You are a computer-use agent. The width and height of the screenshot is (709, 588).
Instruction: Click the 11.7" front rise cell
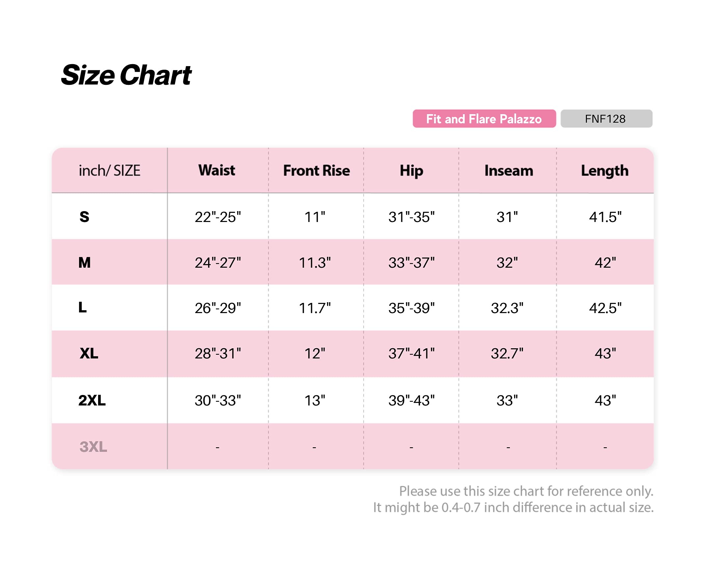pos(315,308)
